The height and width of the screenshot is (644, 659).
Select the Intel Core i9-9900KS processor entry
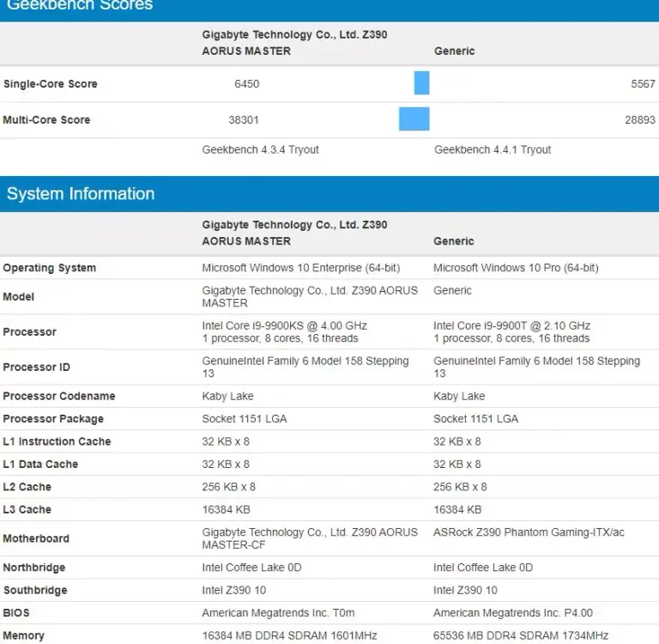point(285,332)
